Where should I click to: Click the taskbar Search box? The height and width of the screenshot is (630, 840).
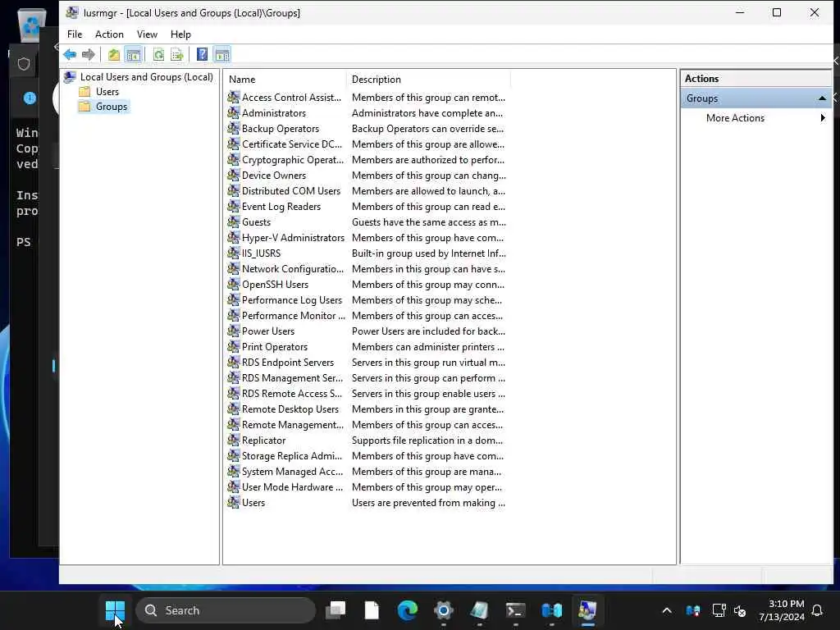point(226,610)
